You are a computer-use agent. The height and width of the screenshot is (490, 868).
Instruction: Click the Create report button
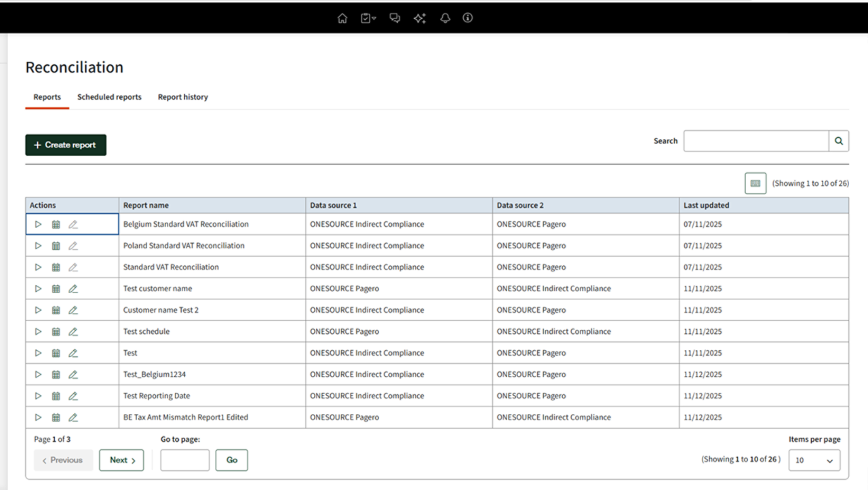[66, 145]
